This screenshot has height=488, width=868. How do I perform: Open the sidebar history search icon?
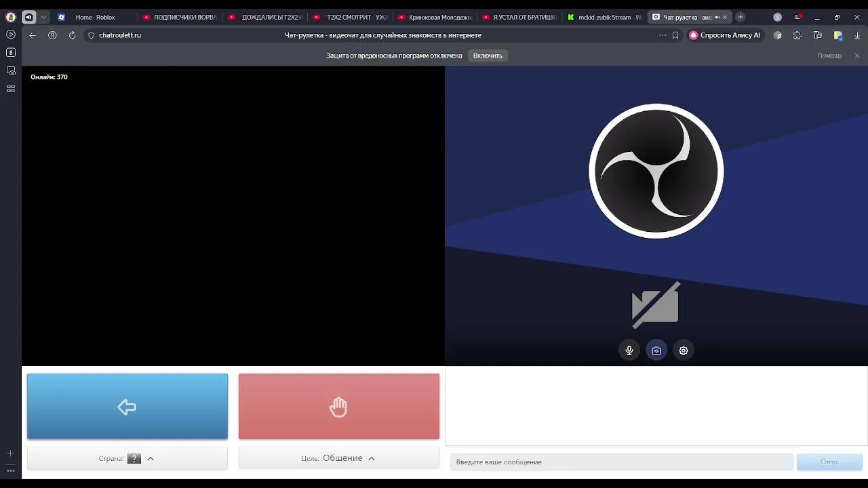11,70
